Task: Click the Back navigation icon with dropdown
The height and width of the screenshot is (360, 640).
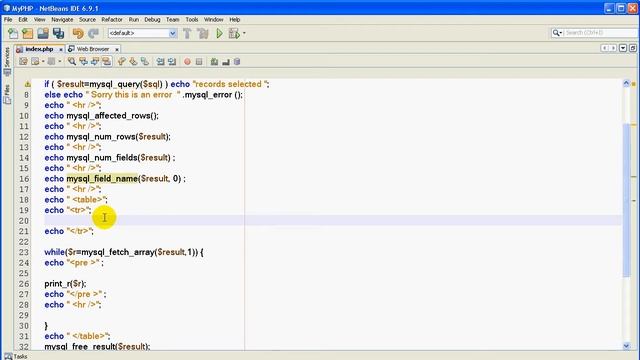Action: (36, 62)
